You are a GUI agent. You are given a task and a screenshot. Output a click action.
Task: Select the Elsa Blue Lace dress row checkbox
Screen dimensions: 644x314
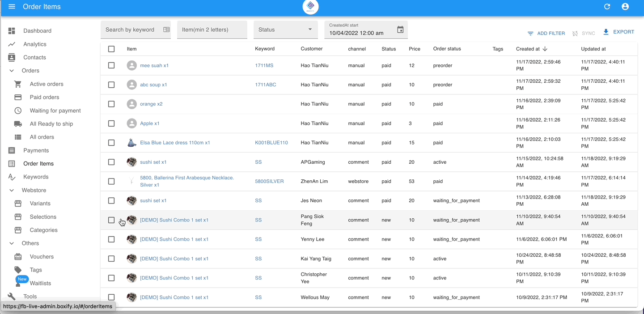pos(111,143)
